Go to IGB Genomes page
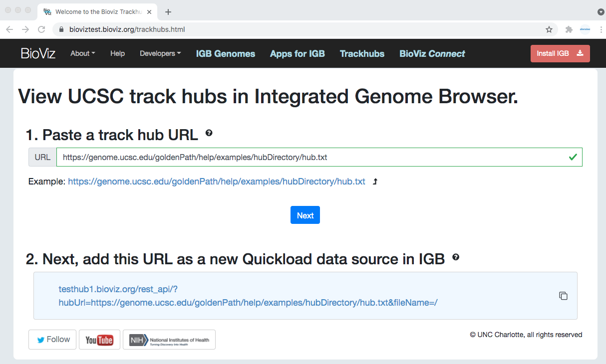 click(225, 53)
